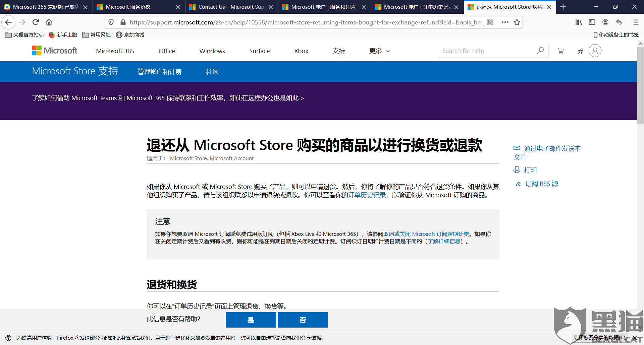Open Windows in top navigation
Screen dimensions: 644x345
coord(212,51)
